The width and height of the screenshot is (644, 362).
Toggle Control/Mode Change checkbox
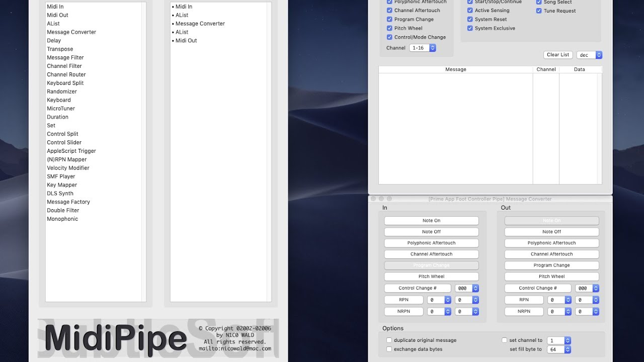[389, 37]
